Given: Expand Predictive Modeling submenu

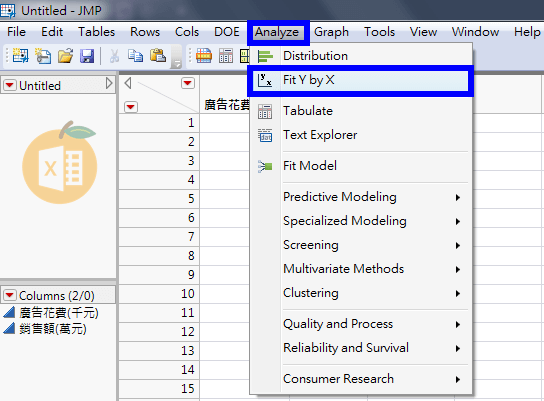Looking at the screenshot, I should pyautogui.click(x=361, y=197).
